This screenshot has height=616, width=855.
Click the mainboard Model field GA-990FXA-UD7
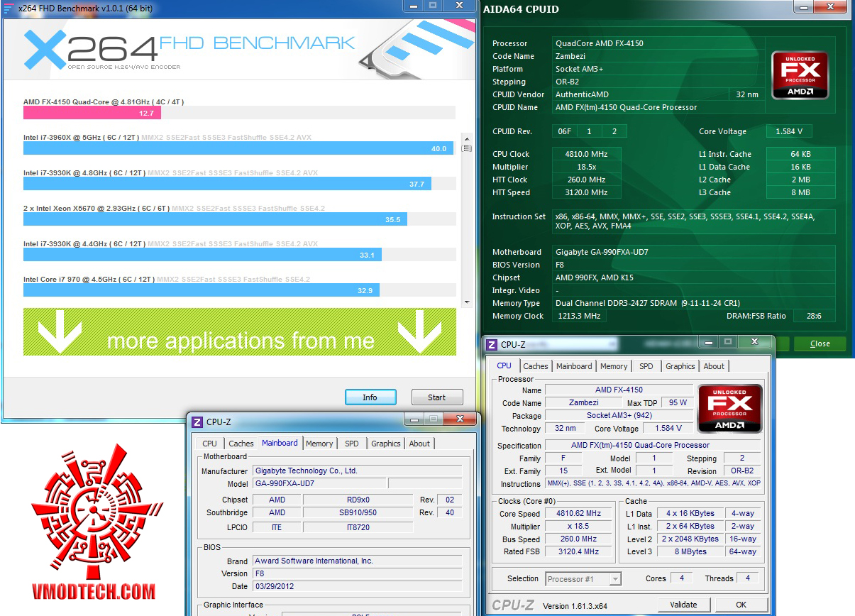[x=319, y=483]
